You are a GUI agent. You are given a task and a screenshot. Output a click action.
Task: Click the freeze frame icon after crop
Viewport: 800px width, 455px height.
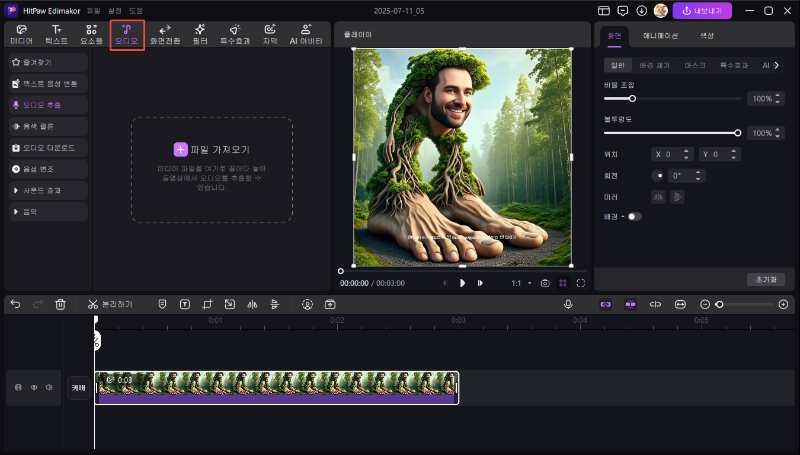230,305
